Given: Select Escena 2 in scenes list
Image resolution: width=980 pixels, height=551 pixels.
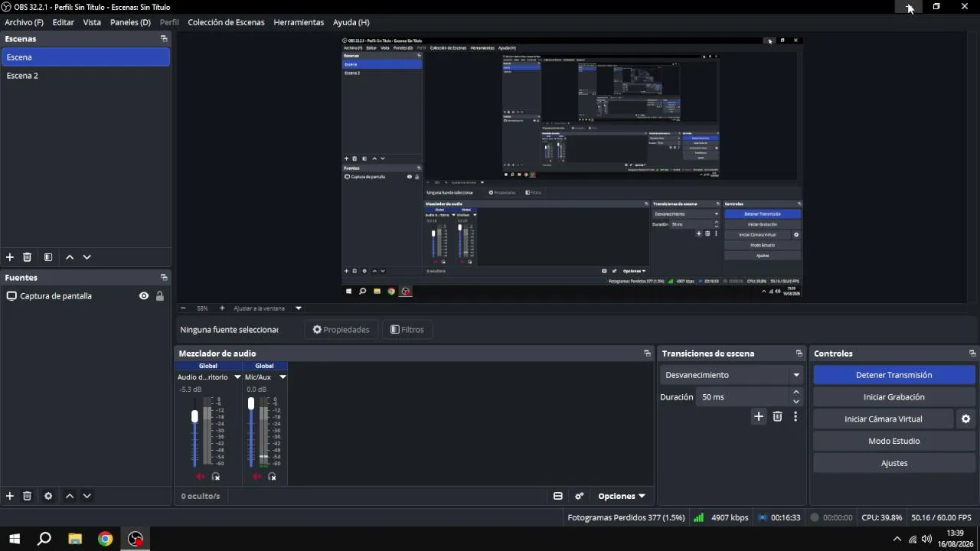Looking at the screenshot, I should 85,76.
